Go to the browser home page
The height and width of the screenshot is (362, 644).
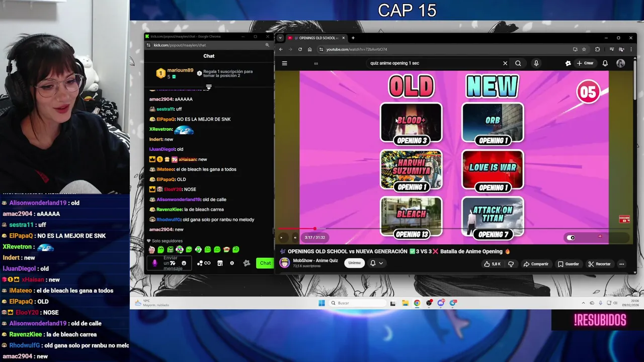[x=309, y=49]
